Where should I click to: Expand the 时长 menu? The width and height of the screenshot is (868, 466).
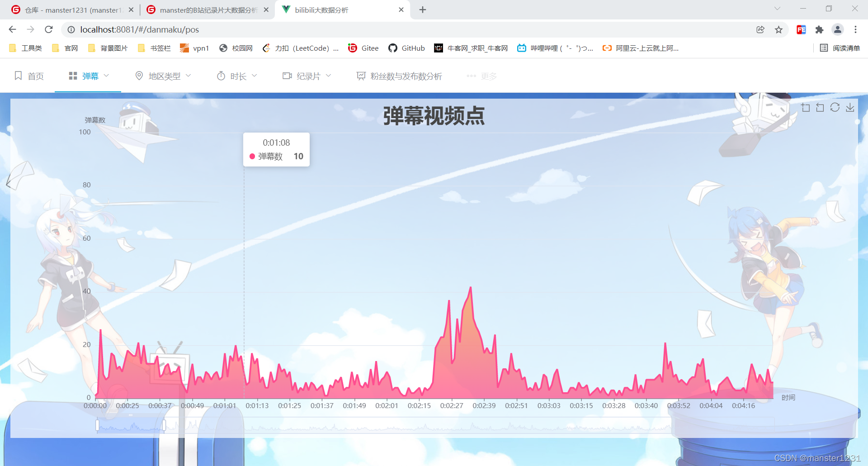237,76
